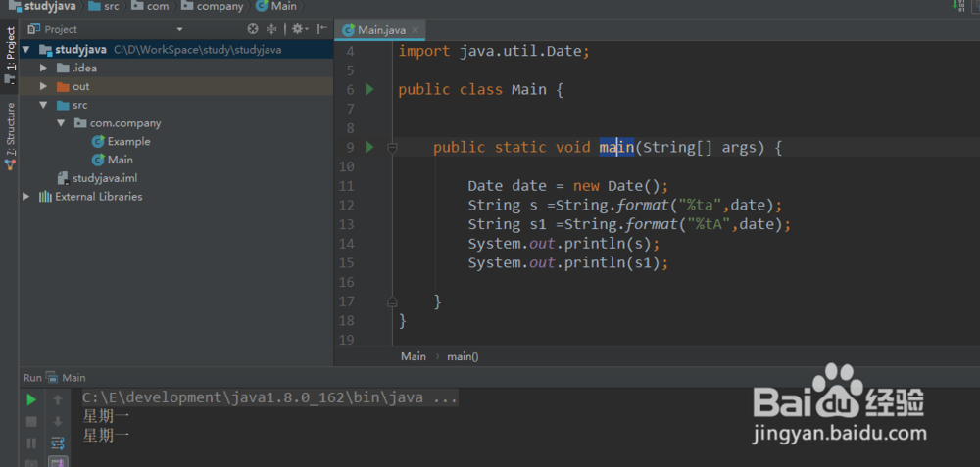
Task: Collapse the com.company package
Action: 61,123
